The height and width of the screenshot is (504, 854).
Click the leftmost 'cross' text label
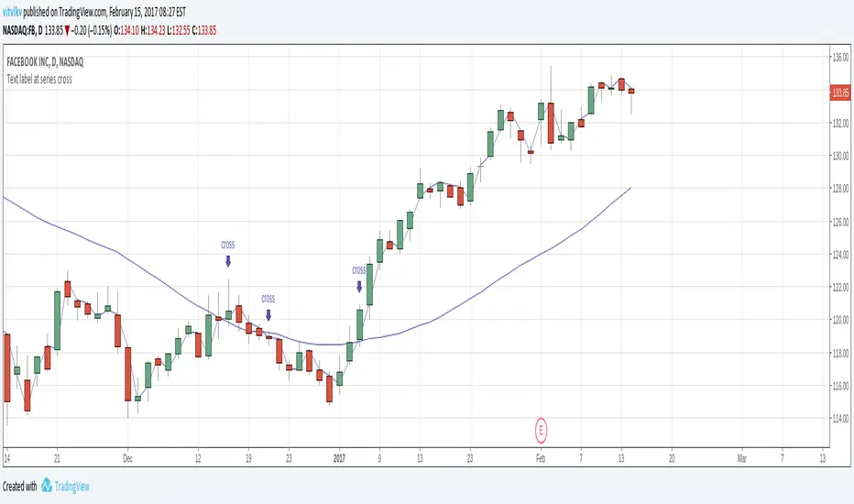[228, 245]
